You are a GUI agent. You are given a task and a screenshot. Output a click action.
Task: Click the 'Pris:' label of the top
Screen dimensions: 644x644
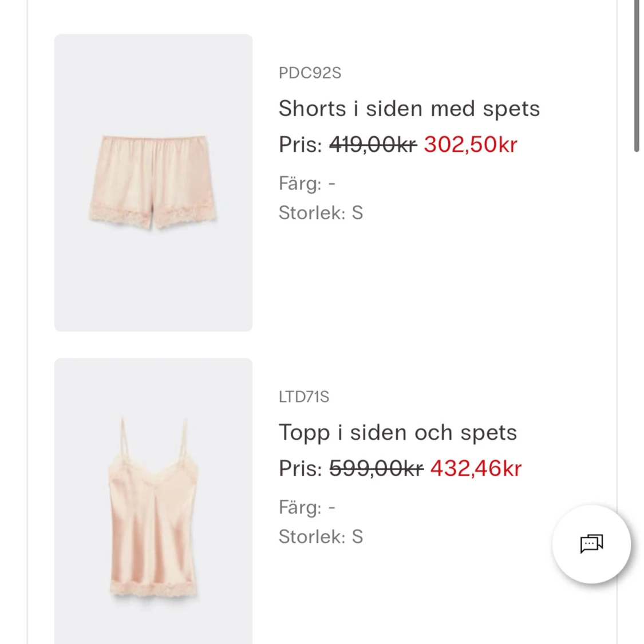point(301,469)
